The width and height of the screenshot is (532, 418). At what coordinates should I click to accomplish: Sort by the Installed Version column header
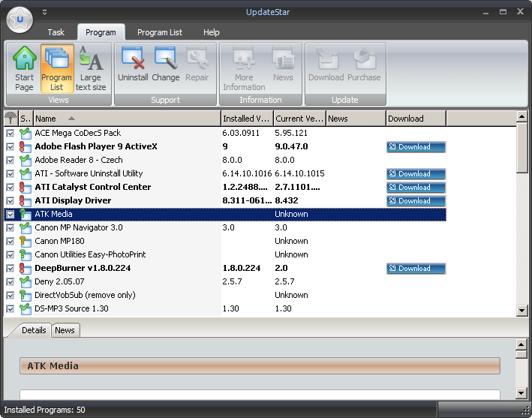[246, 119]
